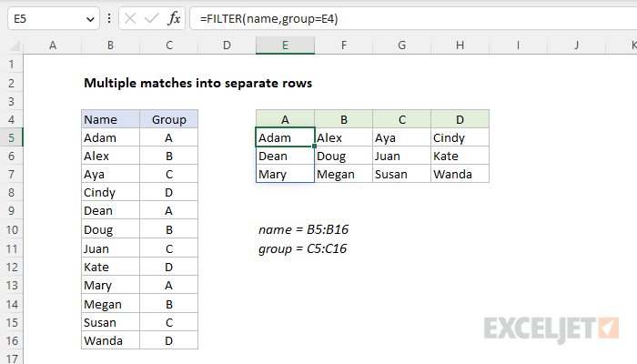This screenshot has width=637, height=364.
Task: Click the 'name = B5:B16' note
Action: coord(303,230)
